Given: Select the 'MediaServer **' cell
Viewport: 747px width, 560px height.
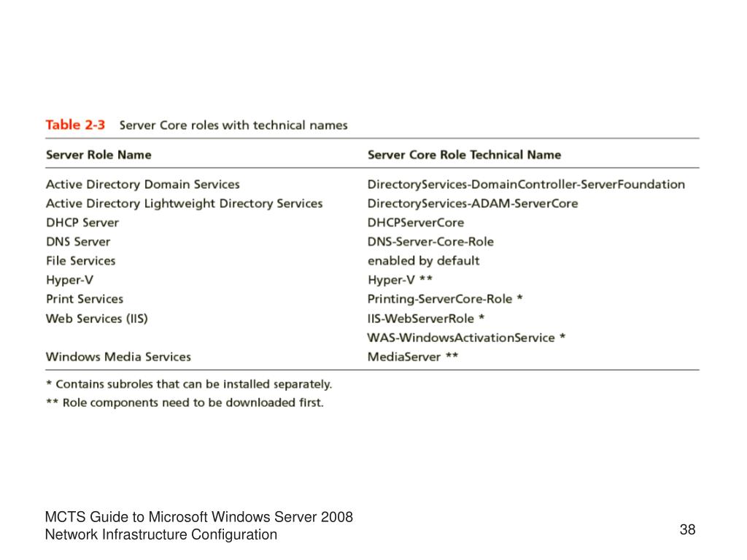Looking at the screenshot, I should click(413, 357).
